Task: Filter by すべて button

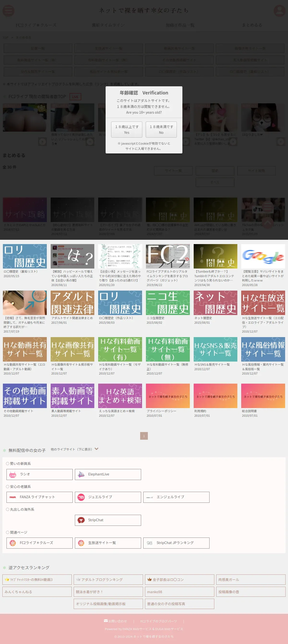Action: point(215,182)
